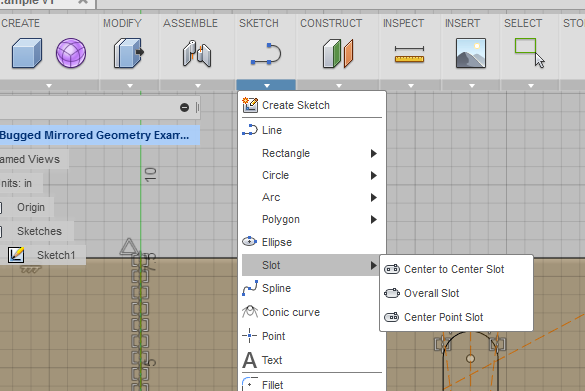The image size is (585, 391).
Task: Choose the Press Pull modify icon
Action: pyautogui.click(x=129, y=53)
